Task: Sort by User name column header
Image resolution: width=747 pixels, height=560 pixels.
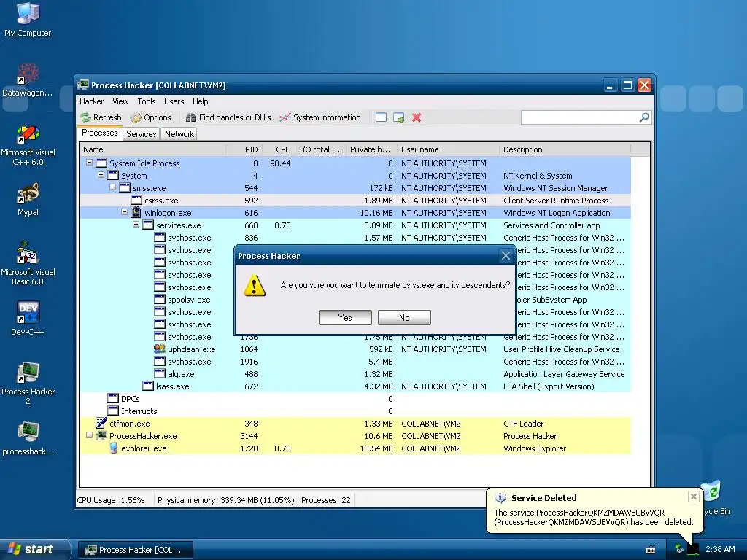Action: 449,149
